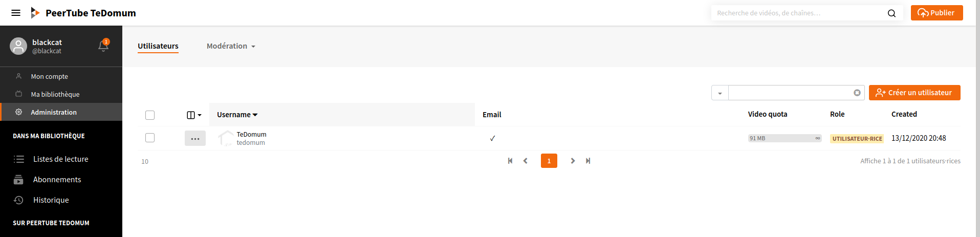Click the Publier button
The width and height of the screenshot is (980, 237).
[937, 13]
